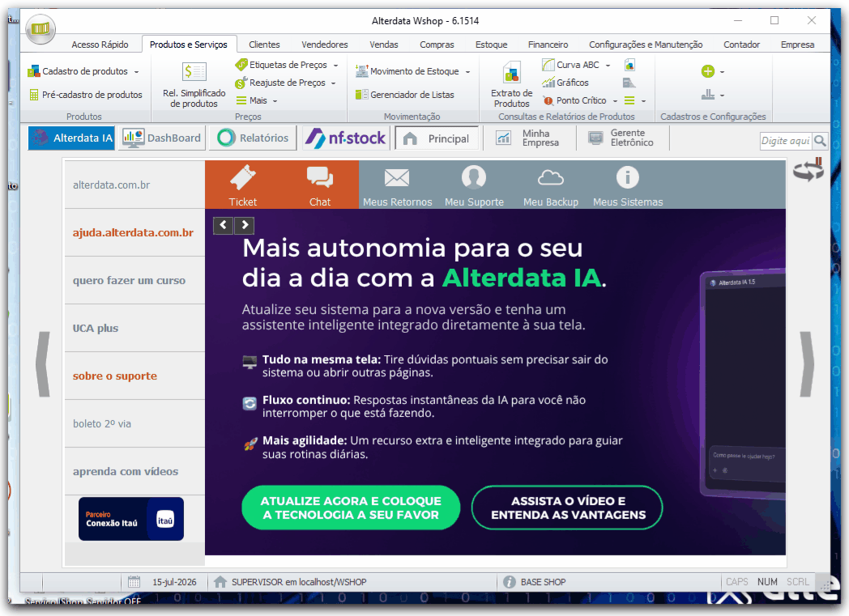Open Cadastro de produtos
849x616 pixels.
click(79, 71)
